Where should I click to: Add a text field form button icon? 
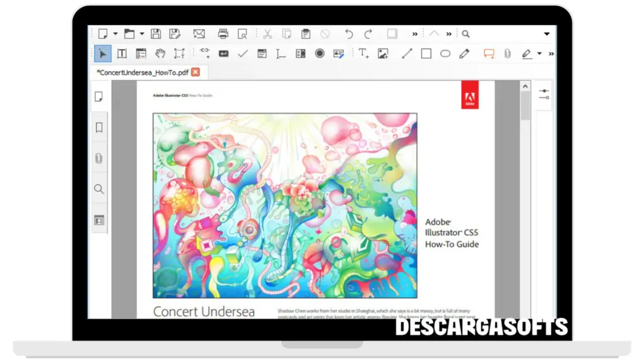[223, 53]
